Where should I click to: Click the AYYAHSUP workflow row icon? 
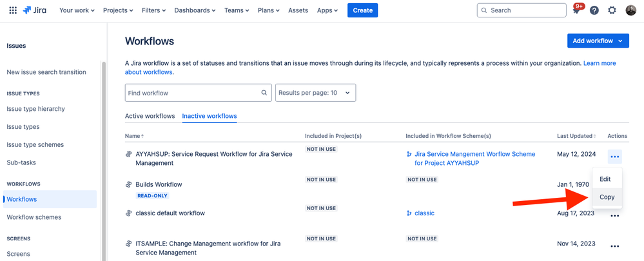click(x=128, y=154)
